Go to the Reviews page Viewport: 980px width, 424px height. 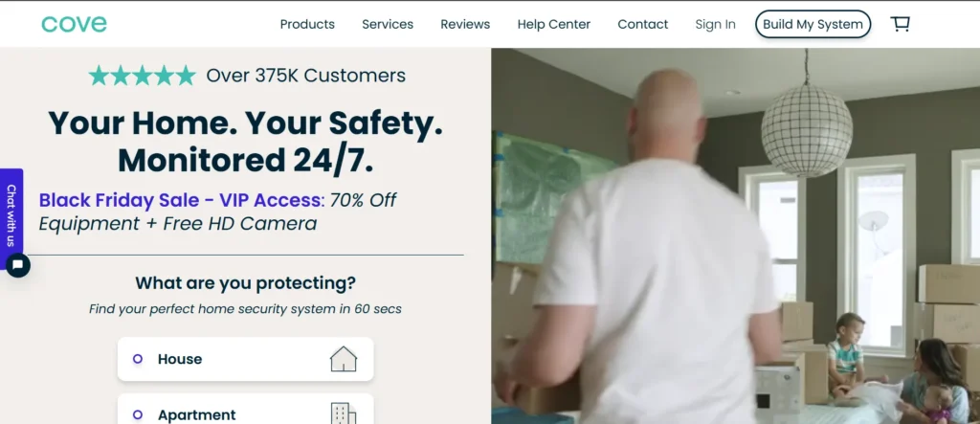465,24
